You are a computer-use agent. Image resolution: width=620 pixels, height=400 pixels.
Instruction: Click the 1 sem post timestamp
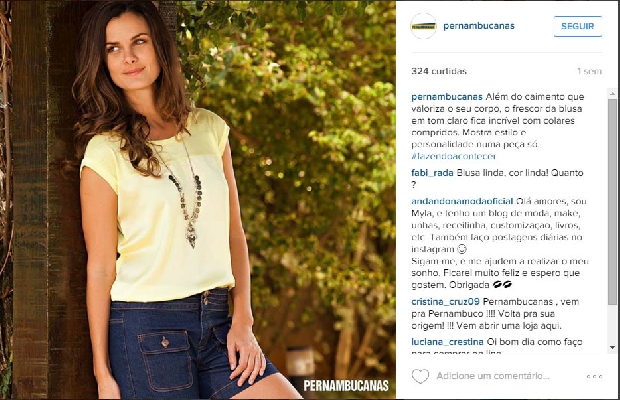pos(589,71)
